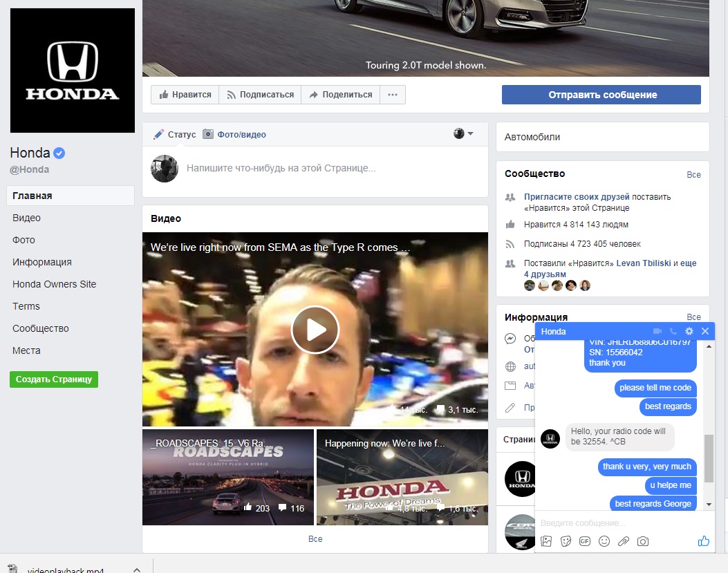Image resolution: width=728 pixels, height=573 pixels.
Task: Click the chat scrollbar down arrow
Action: coord(709,505)
